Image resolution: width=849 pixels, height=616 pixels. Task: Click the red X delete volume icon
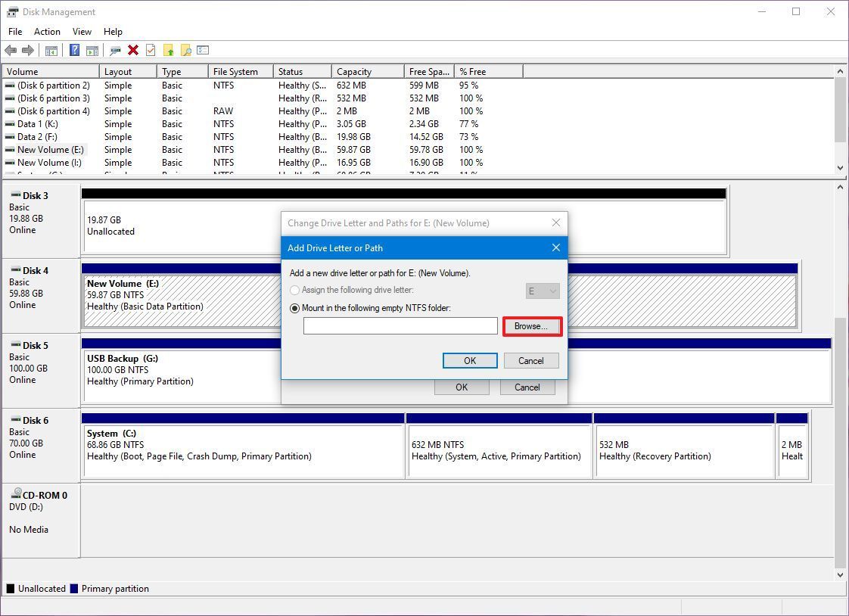[133, 50]
